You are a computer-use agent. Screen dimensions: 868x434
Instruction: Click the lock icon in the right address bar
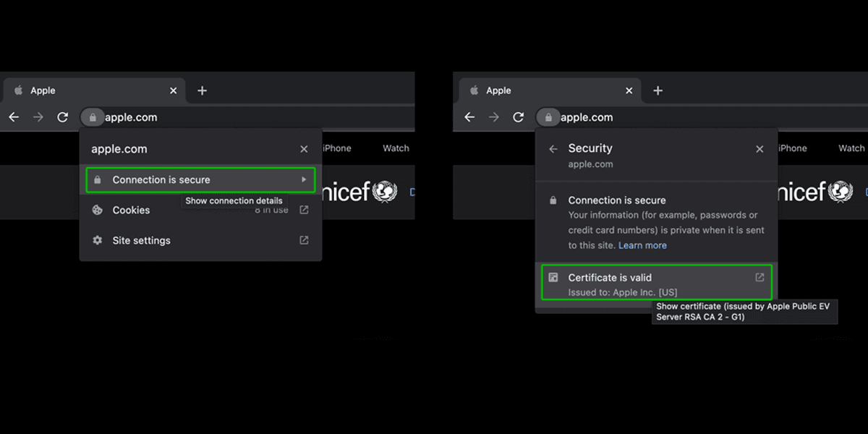548,117
